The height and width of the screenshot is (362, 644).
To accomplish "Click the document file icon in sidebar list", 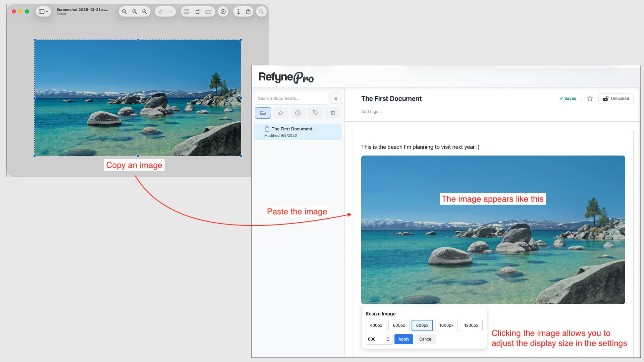I will point(267,129).
